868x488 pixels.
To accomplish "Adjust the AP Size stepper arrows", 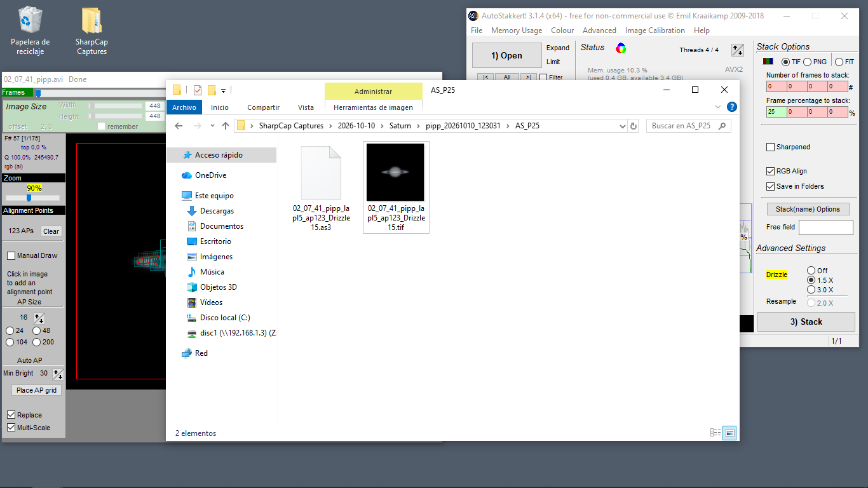I will (x=39, y=318).
